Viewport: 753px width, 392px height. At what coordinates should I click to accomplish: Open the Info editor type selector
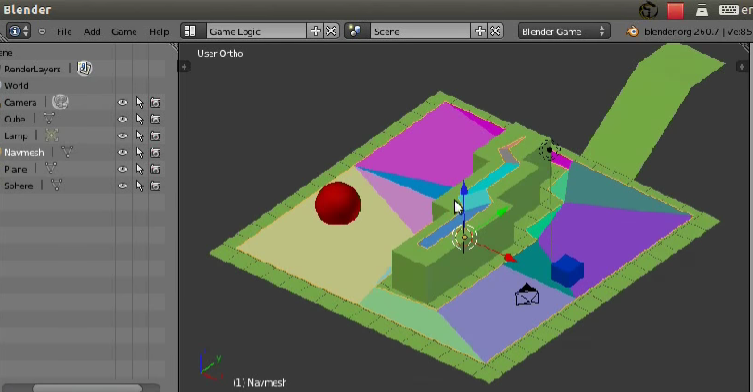18,31
